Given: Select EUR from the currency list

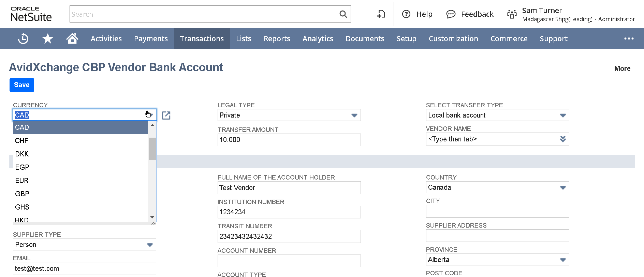Looking at the screenshot, I should point(22,181).
